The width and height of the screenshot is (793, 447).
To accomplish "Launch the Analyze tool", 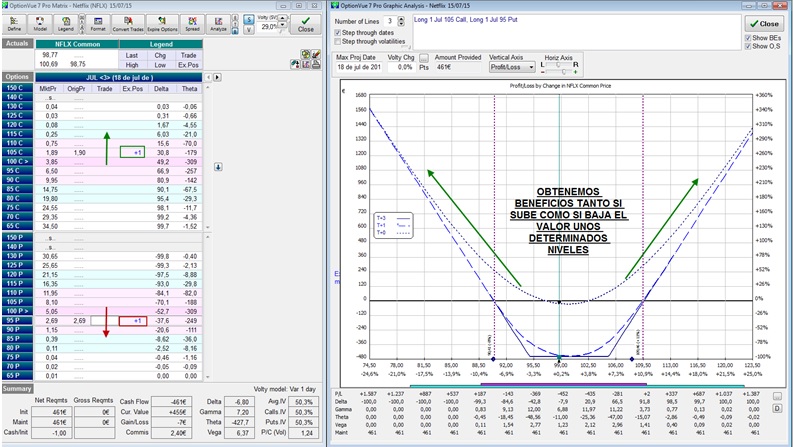I will point(217,23).
